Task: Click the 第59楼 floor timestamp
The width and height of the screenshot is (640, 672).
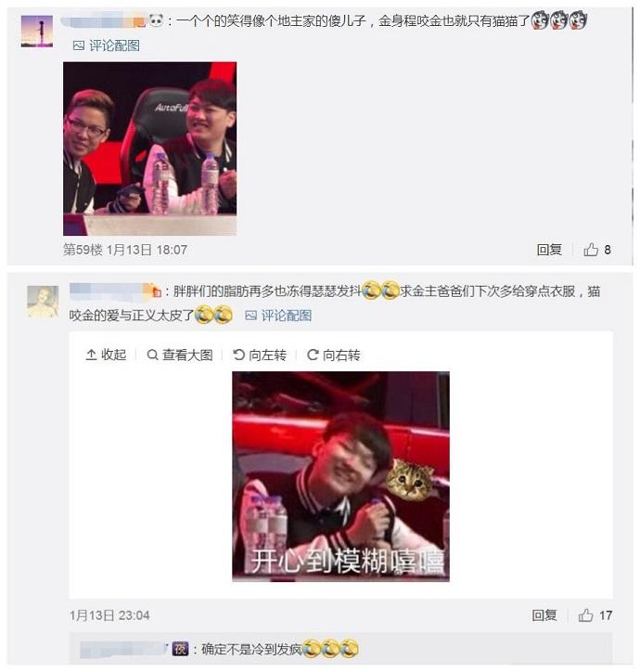Action: point(125,250)
